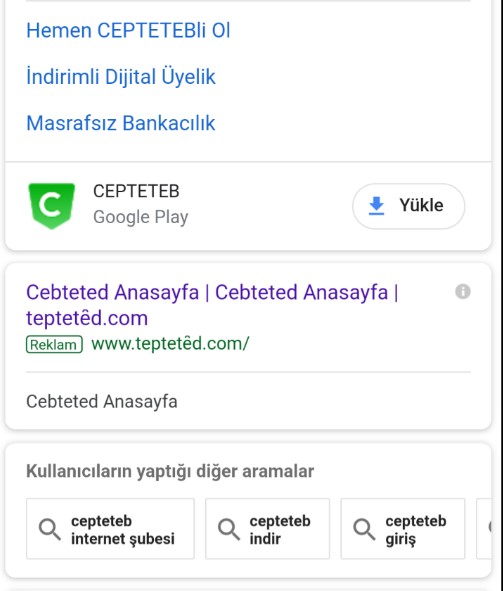The height and width of the screenshot is (591, 503).
Task: Open CEPTETEB Google Play listing text
Action: click(x=141, y=204)
